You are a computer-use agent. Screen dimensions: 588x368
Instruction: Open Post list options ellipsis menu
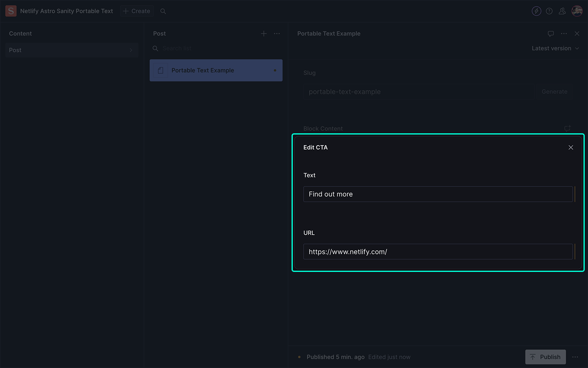click(x=277, y=34)
